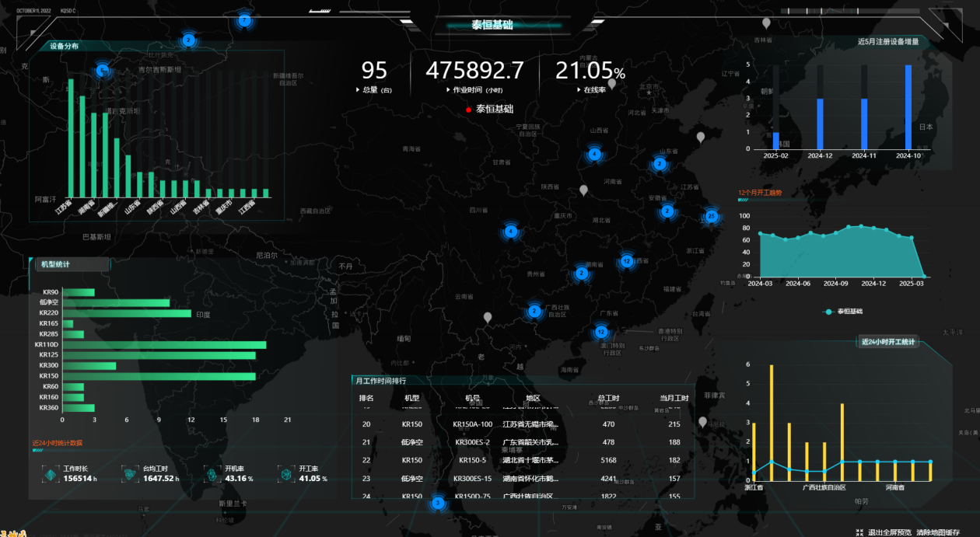This screenshot has height=537, width=980.
Task: Click the cluster marker numbered 7
Action: click(245, 21)
